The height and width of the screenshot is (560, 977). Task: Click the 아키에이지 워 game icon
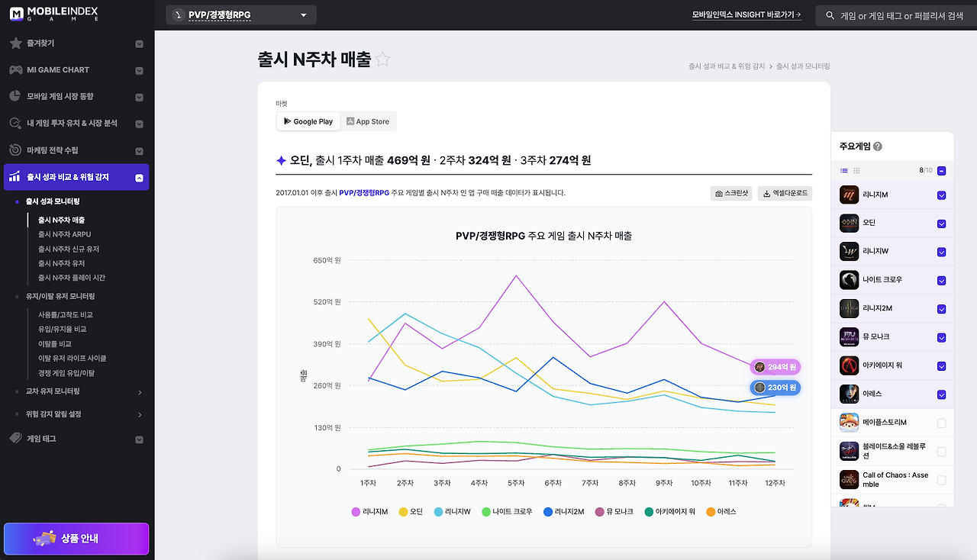point(849,365)
